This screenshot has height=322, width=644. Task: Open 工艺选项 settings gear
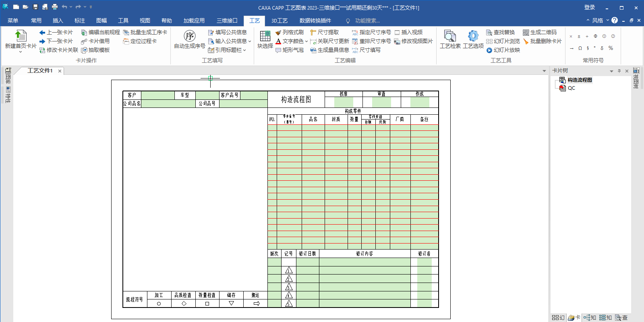tap(473, 36)
